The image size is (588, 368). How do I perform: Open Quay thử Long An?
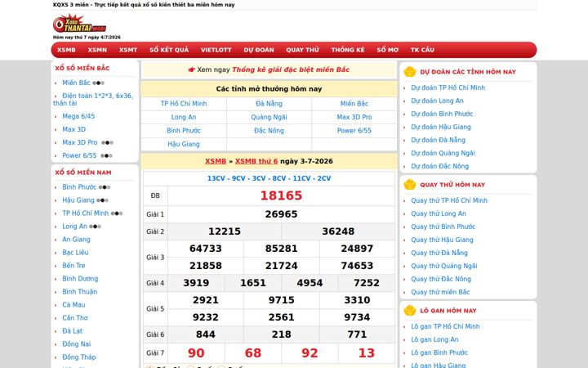coord(439,213)
